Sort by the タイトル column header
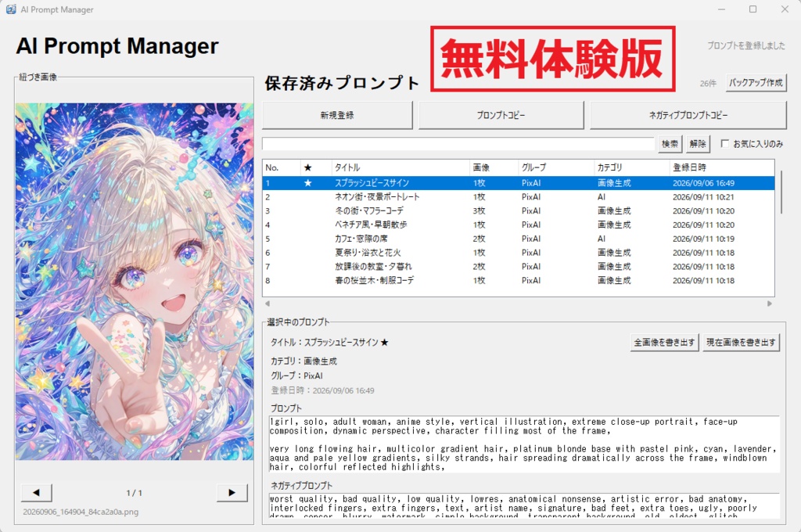The height and width of the screenshot is (532, 801). pyautogui.click(x=400, y=167)
